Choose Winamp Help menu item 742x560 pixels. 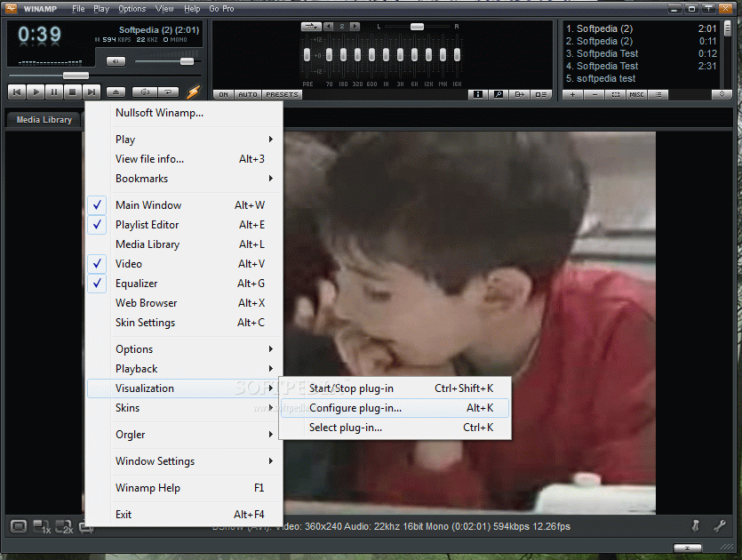pos(185,488)
